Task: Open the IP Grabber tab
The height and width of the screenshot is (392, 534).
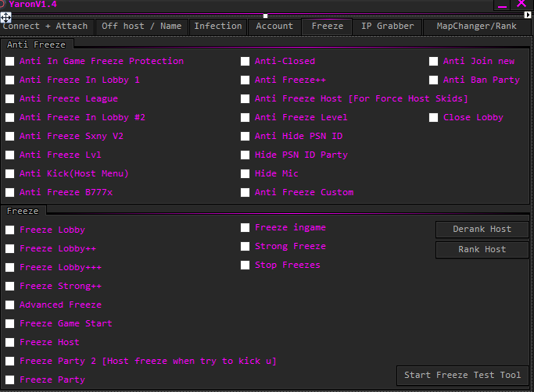Action: 387,27
